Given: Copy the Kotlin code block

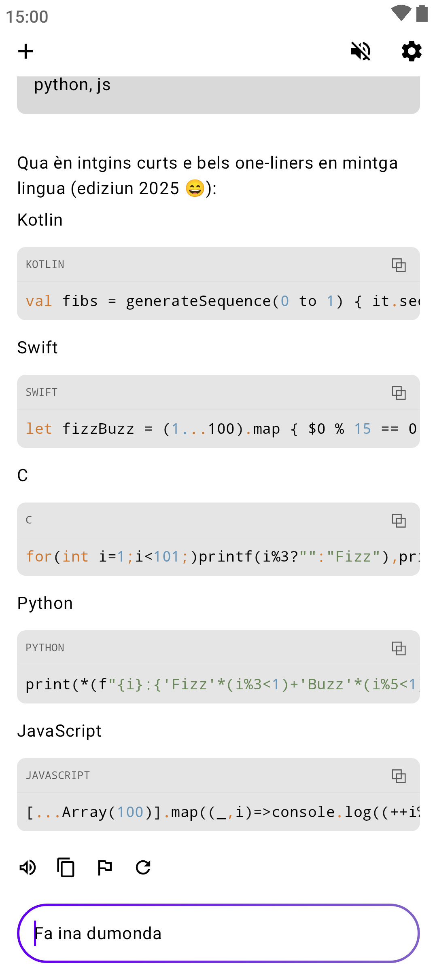Looking at the screenshot, I should tap(399, 265).
